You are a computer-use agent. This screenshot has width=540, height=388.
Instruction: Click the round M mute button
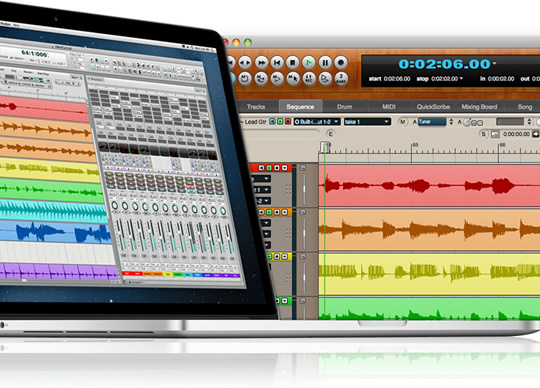click(x=403, y=122)
